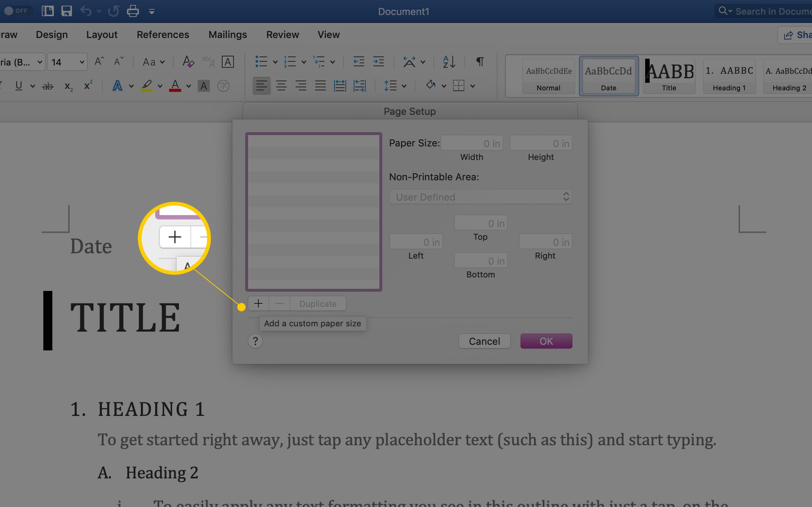Image resolution: width=812 pixels, height=507 pixels.
Task: Click the Numbering list icon
Action: (x=290, y=61)
